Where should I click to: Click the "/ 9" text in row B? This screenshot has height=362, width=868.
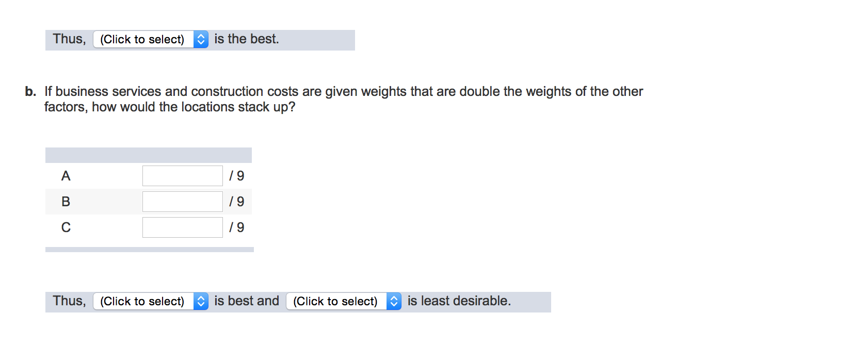point(237,202)
